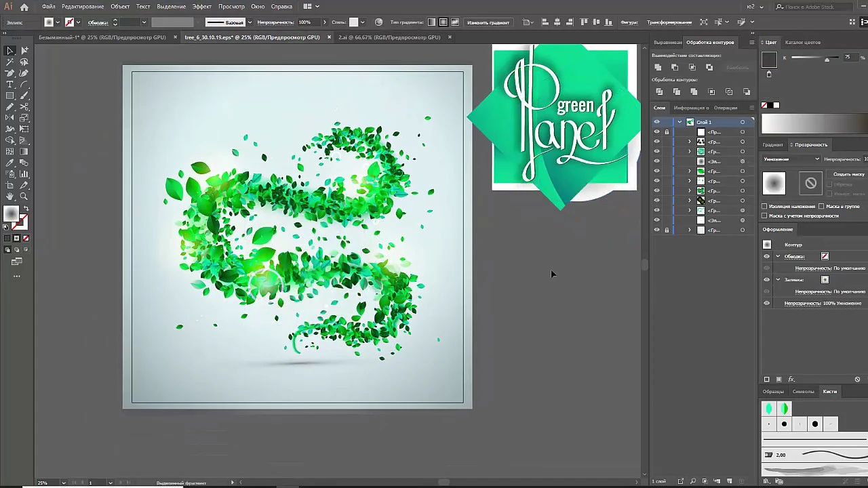Select the Gradient tool in toolbox

click(x=24, y=152)
